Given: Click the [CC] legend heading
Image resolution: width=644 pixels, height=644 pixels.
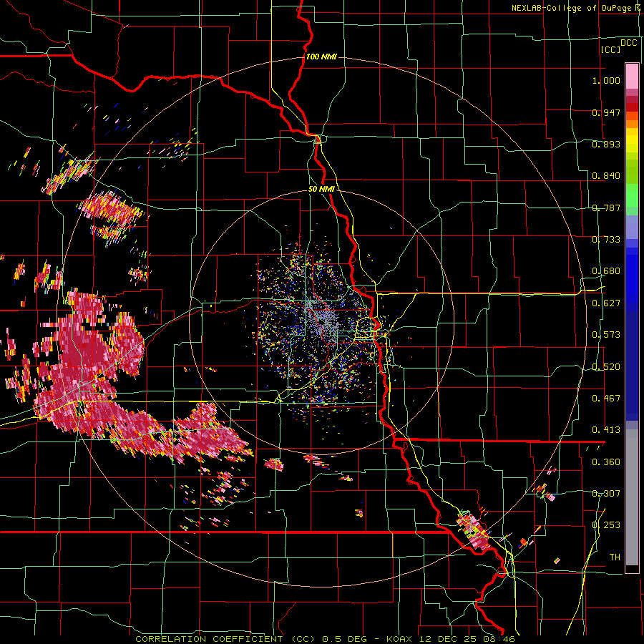Looking at the screenshot, I should (x=610, y=49).
